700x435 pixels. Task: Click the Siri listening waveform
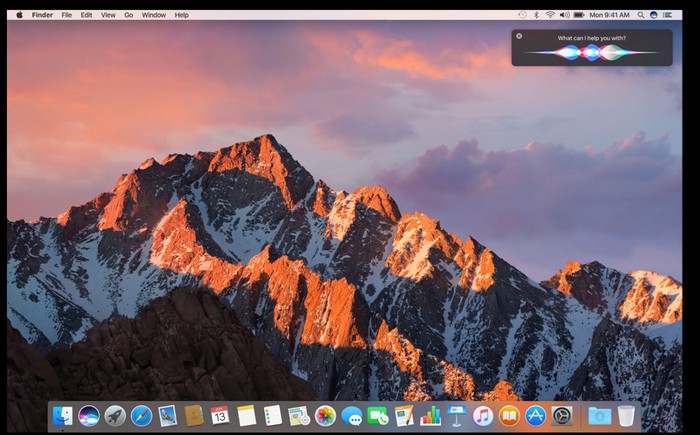pyautogui.click(x=592, y=53)
